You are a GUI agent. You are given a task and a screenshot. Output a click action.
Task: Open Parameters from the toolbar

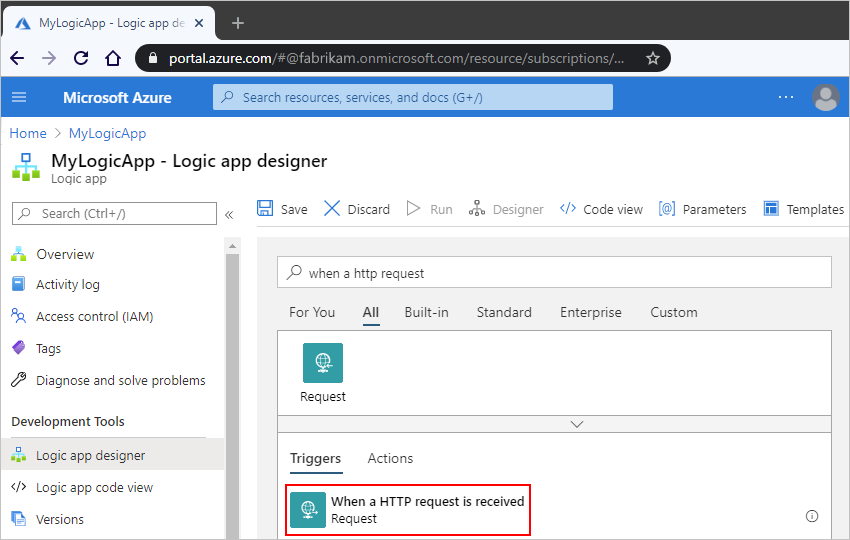(703, 209)
